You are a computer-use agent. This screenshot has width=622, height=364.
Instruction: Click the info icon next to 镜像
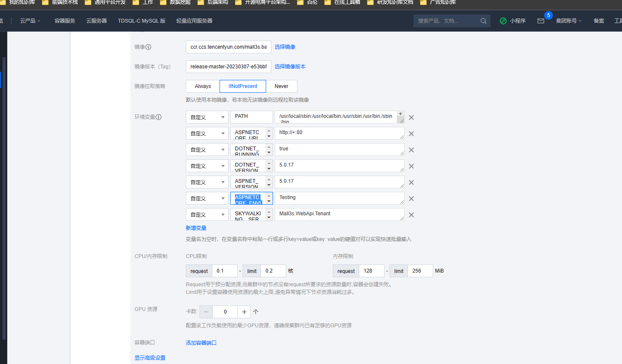[148, 47]
